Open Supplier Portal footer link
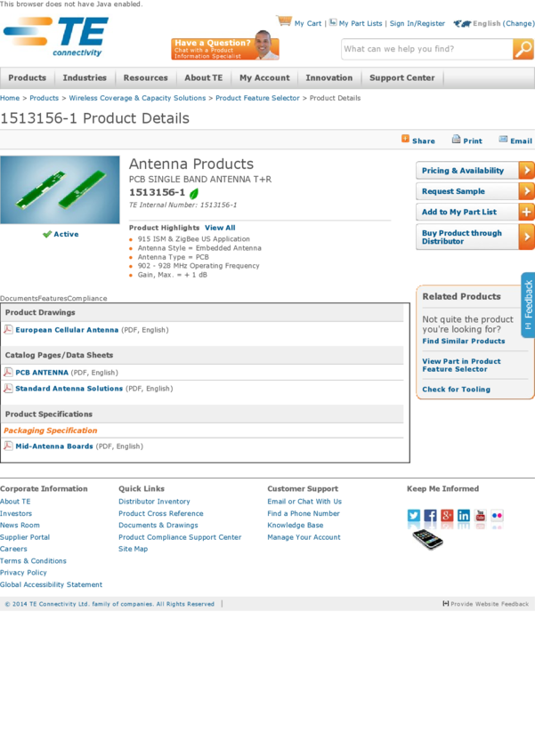This screenshot has width=535, height=756. tap(25, 537)
